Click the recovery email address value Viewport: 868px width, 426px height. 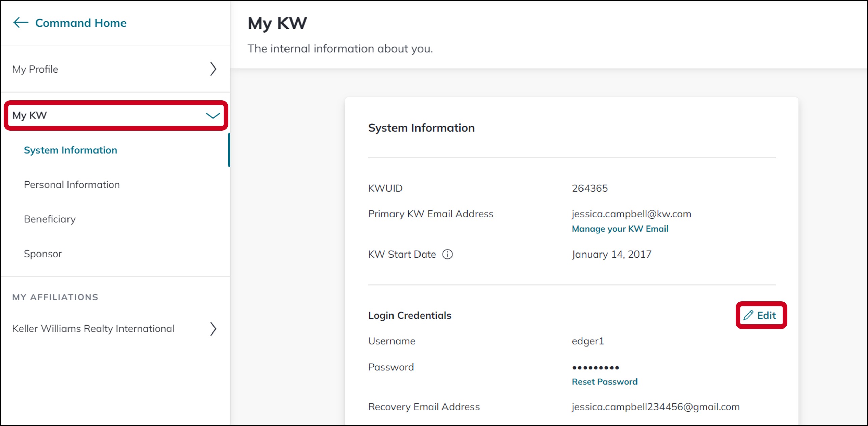[656, 407]
